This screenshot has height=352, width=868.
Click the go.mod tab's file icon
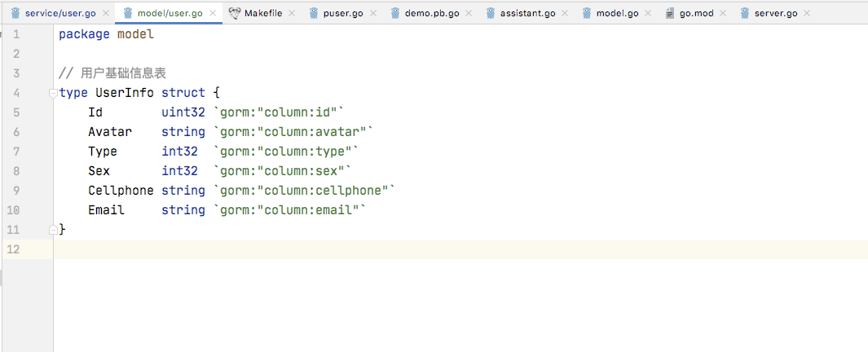pyautogui.click(x=670, y=14)
